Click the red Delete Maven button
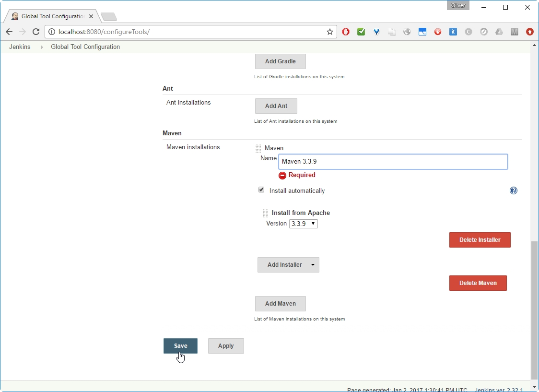The image size is (539, 392). pos(478,283)
